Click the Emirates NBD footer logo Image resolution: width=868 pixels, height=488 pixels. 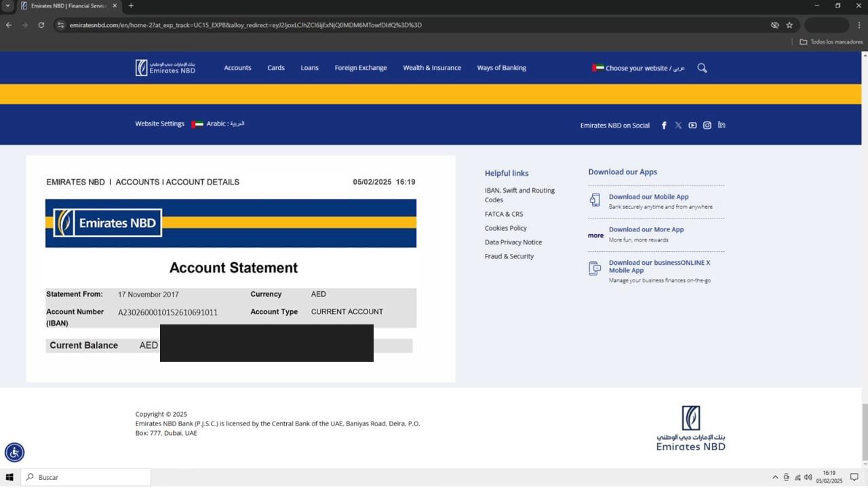[691, 428]
